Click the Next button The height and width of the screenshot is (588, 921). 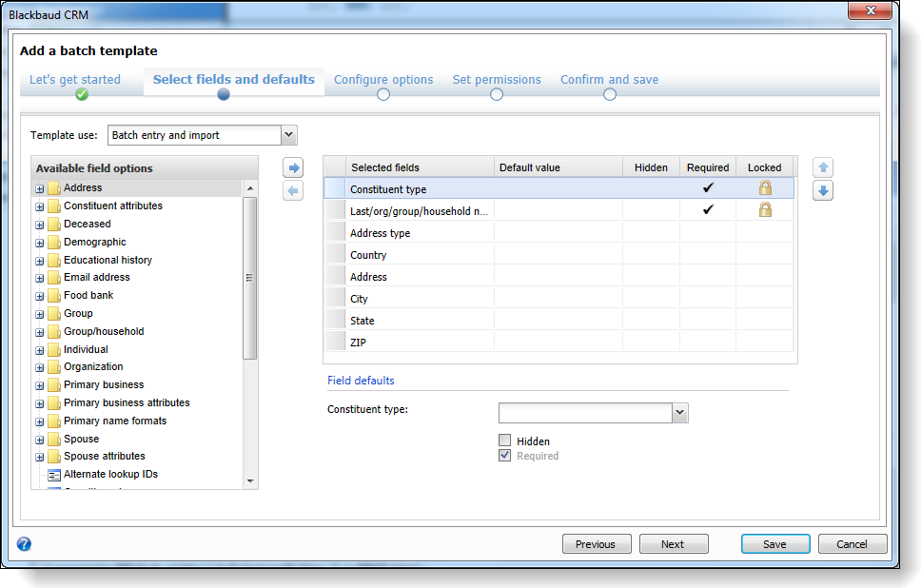(x=674, y=544)
